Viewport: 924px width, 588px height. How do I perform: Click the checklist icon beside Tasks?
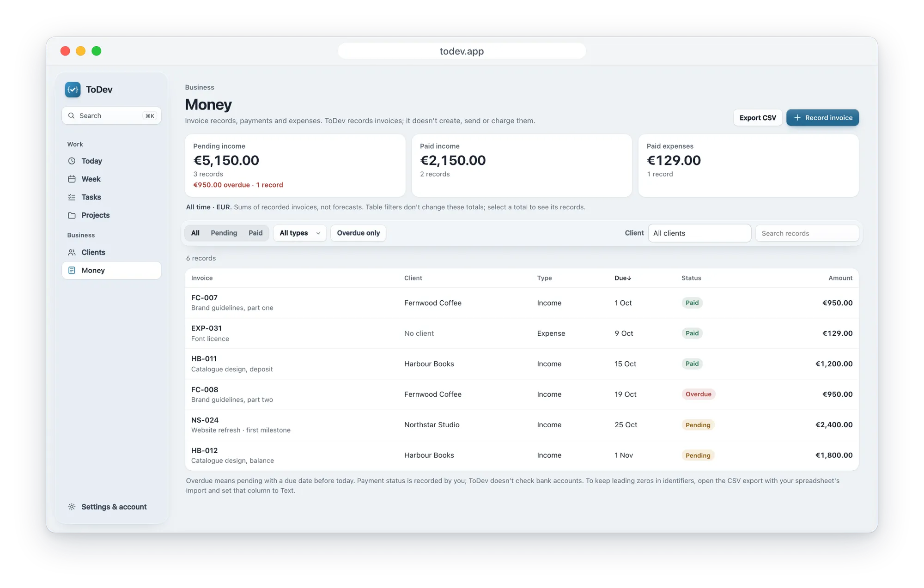[x=72, y=197]
